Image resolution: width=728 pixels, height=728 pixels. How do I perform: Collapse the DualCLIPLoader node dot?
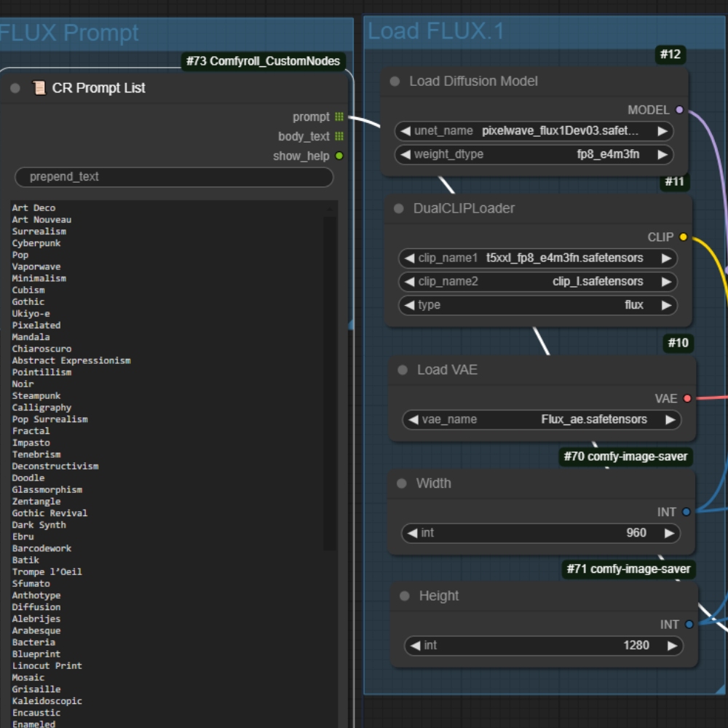coord(398,208)
